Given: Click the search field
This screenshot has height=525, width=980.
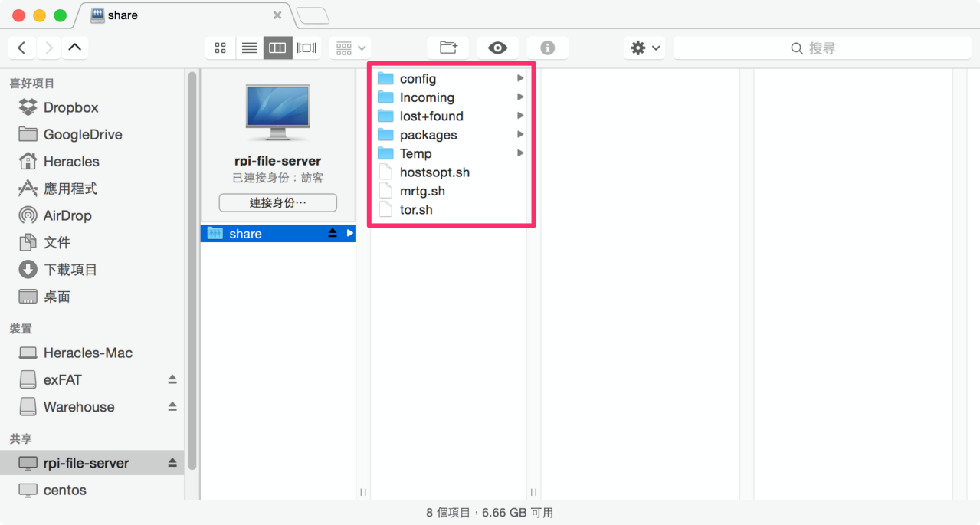Looking at the screenshot, I should pyautogui.click(x=822, y=48).
